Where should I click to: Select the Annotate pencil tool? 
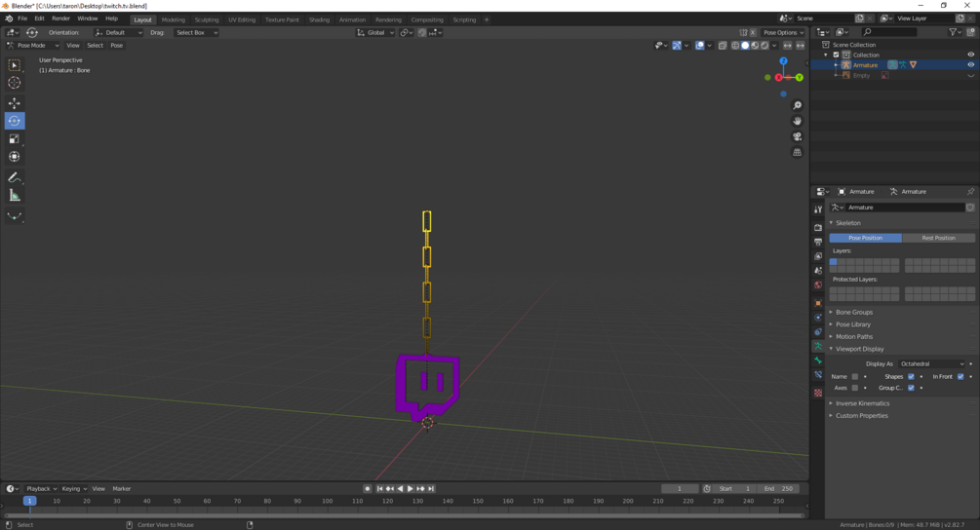click(x=15, y=178)
